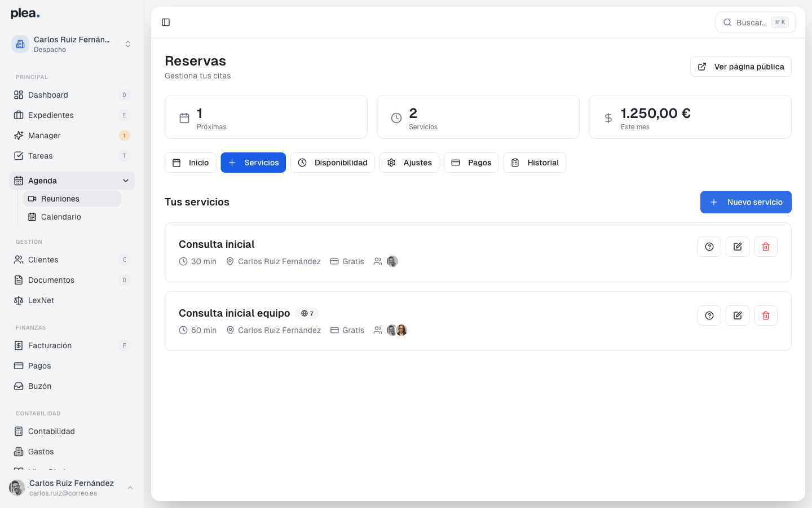Expand the Carlos Ruiz Fernández workspace switcher

[128, 43]
